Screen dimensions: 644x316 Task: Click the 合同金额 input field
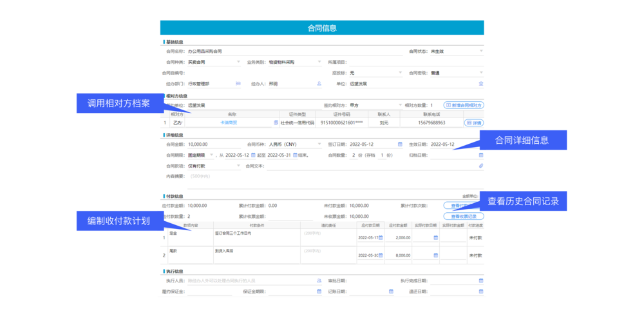(209, 144)
